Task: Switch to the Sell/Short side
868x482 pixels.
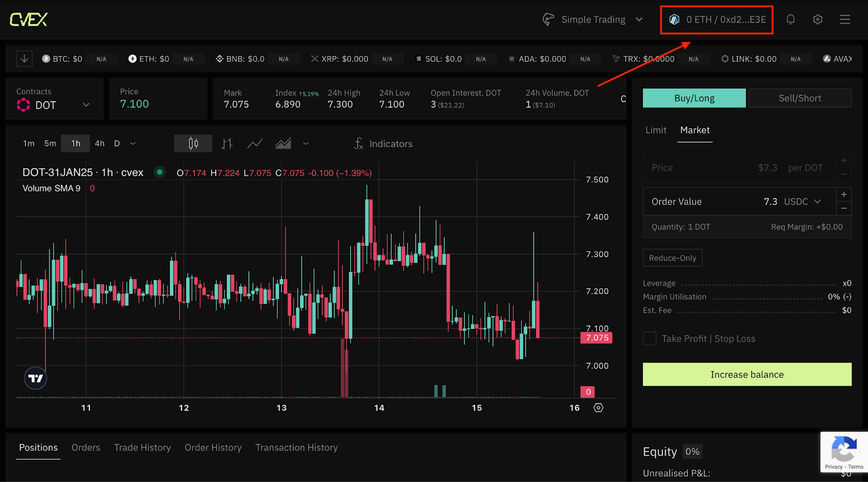Action: click(800, 98)
